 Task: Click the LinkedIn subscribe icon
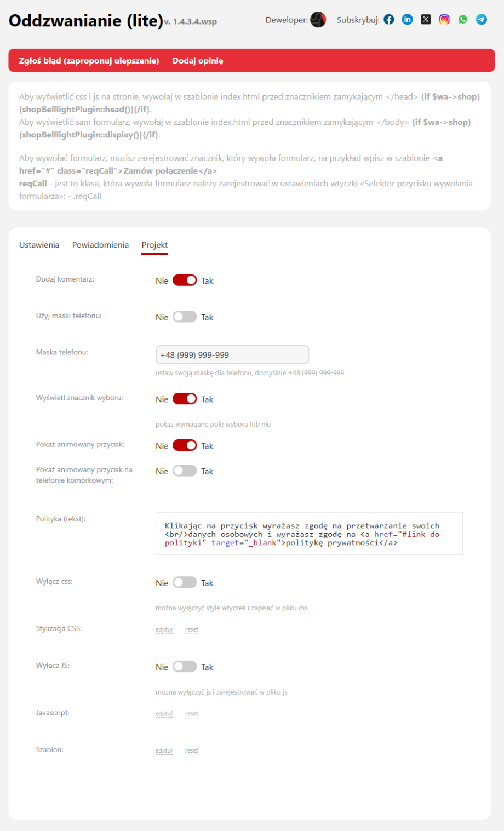[x=407, y=20]
